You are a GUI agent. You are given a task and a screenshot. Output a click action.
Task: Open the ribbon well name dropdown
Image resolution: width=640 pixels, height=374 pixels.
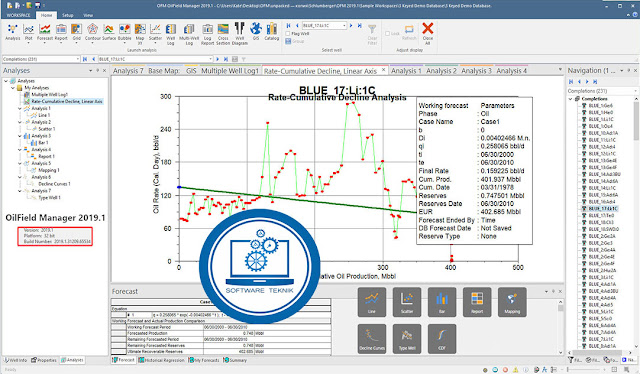[x=344, y=25]
